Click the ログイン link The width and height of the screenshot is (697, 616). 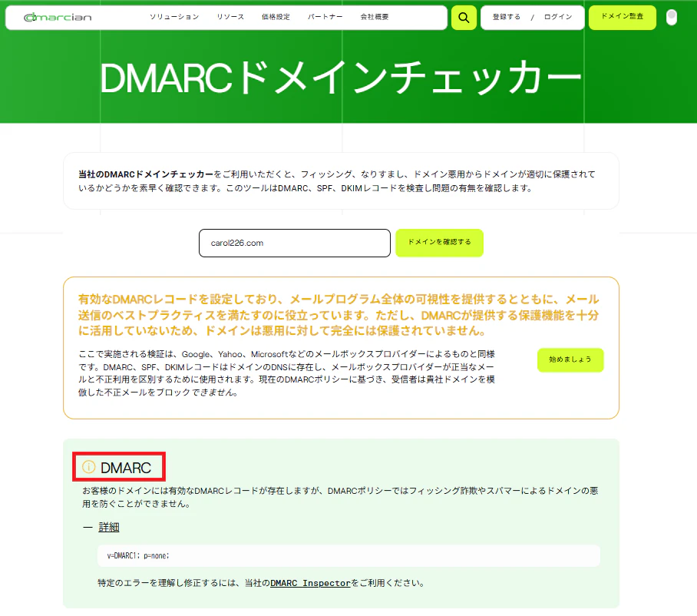click(558, 17)
